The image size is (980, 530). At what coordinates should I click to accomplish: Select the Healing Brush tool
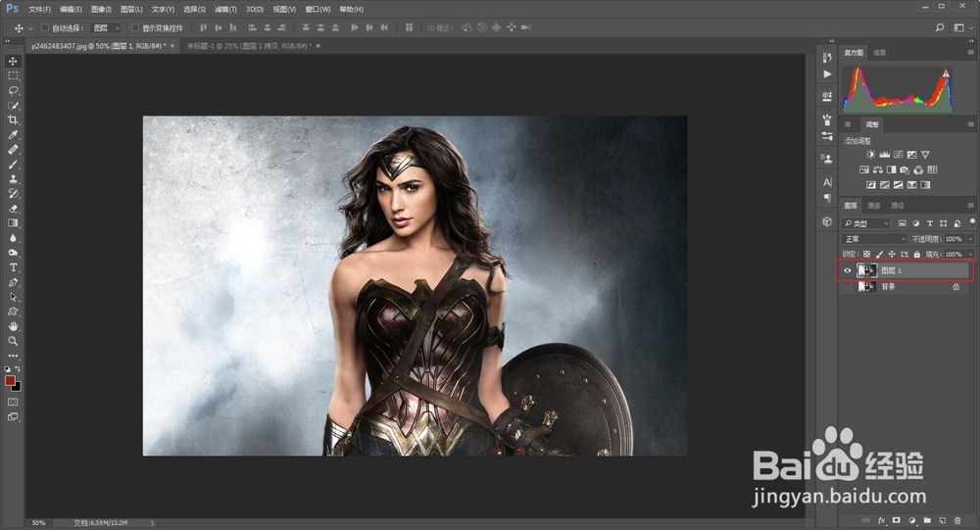13,150
